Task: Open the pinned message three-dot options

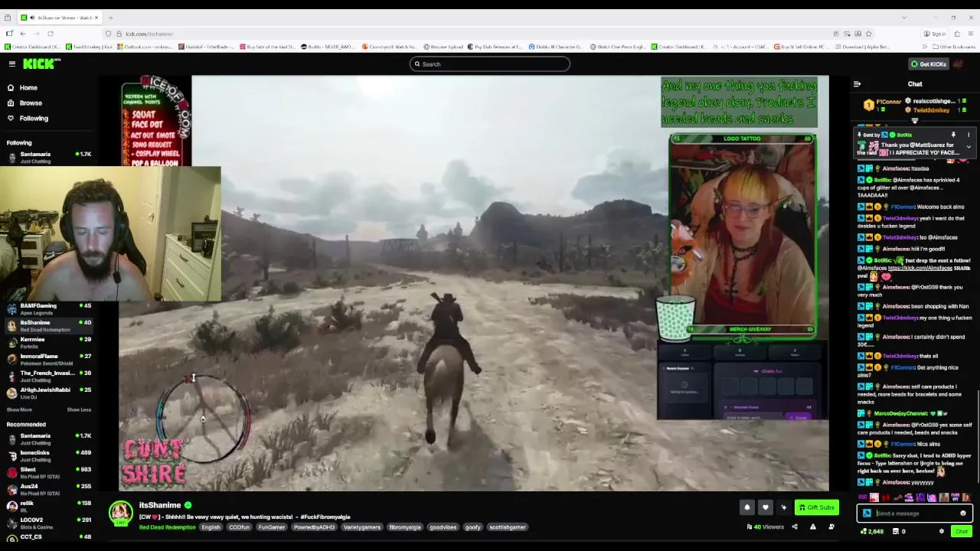Action: click(969, 135)
